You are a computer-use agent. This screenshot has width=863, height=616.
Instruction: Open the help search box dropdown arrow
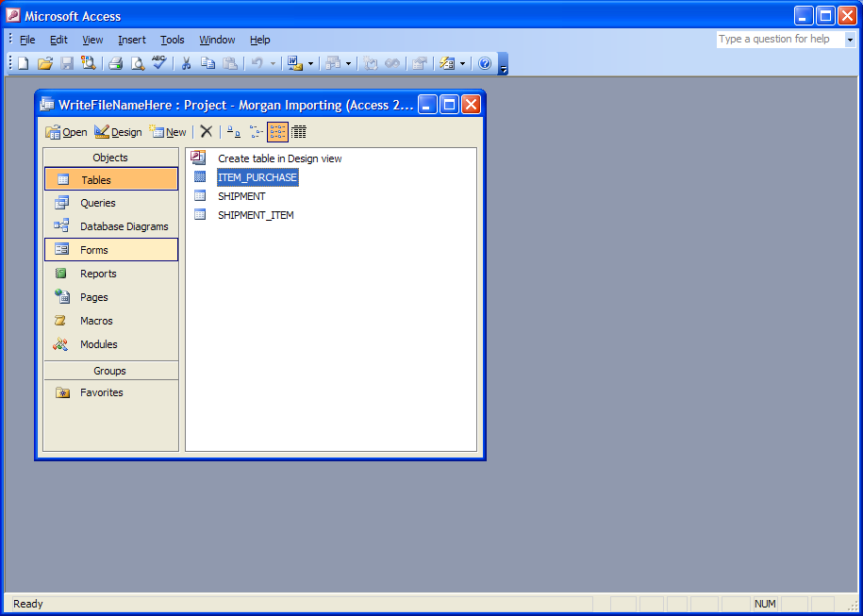(849, 40)
